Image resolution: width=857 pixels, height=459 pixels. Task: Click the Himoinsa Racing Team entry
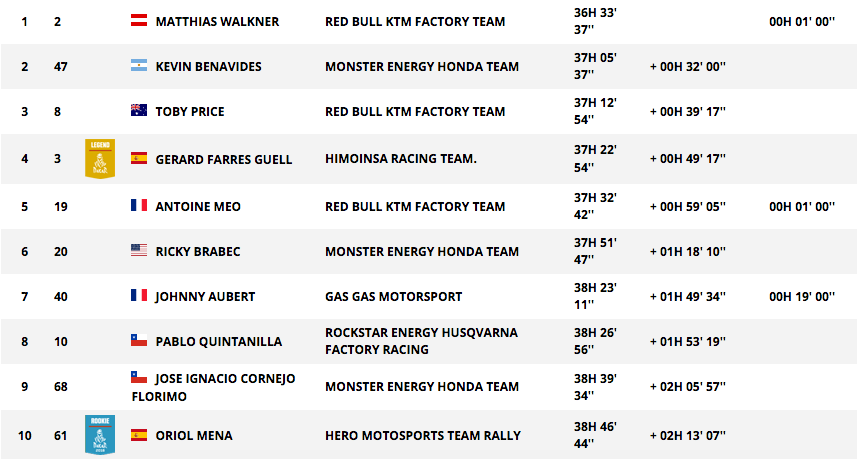pos(401,158)
